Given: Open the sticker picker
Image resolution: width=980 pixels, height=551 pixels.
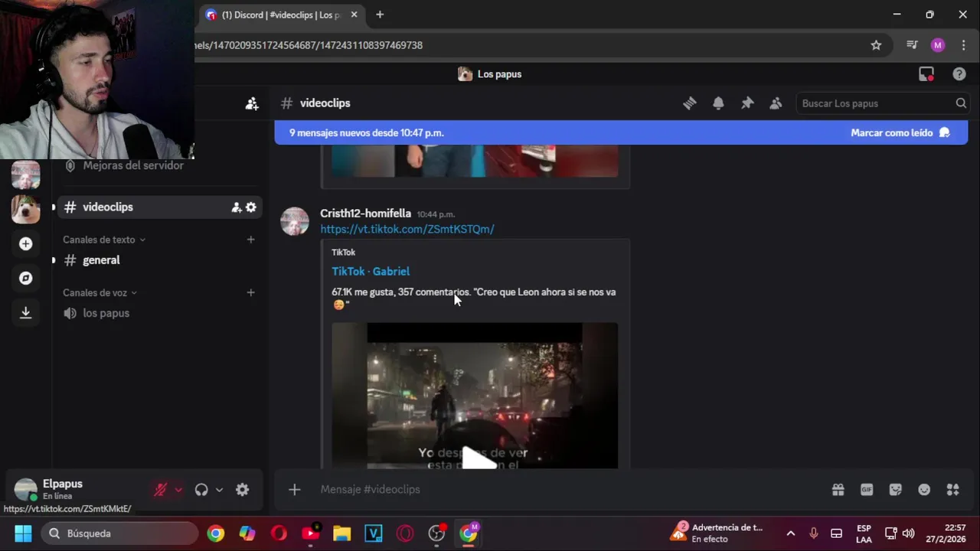Looking at the screenshot, I should click(896, 490).
